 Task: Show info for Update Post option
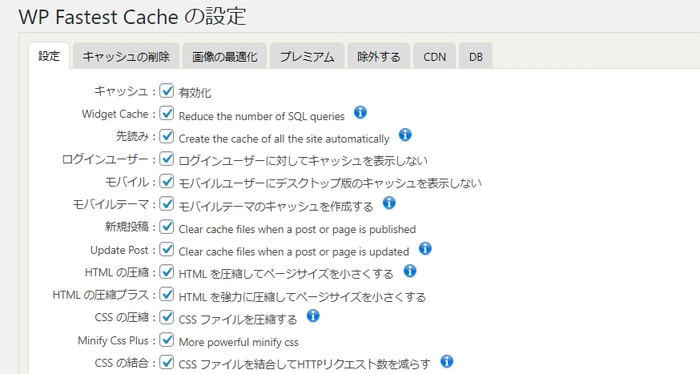pos(425,248)
